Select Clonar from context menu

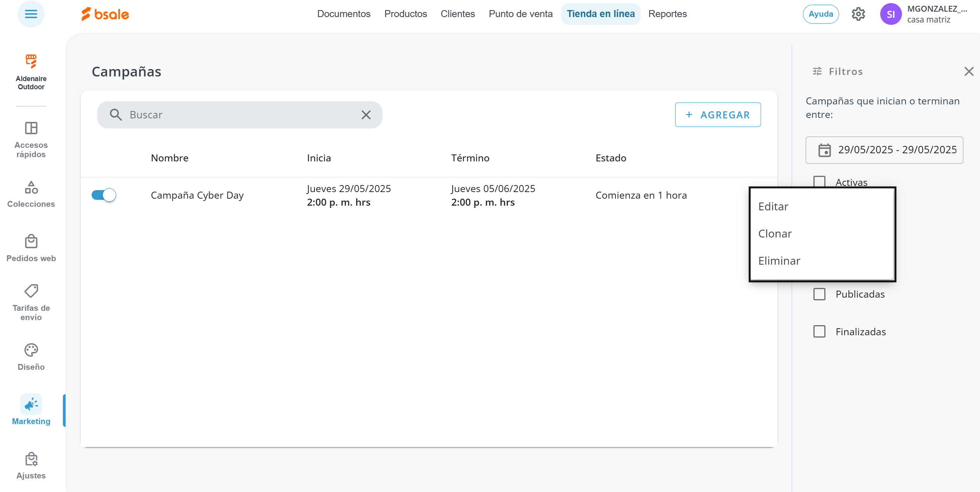click(775, 234)
